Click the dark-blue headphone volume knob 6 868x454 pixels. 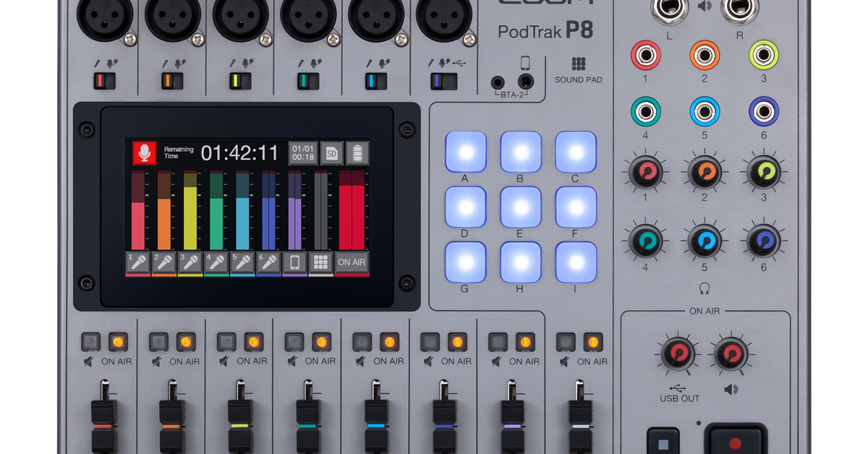pos(764,240)
